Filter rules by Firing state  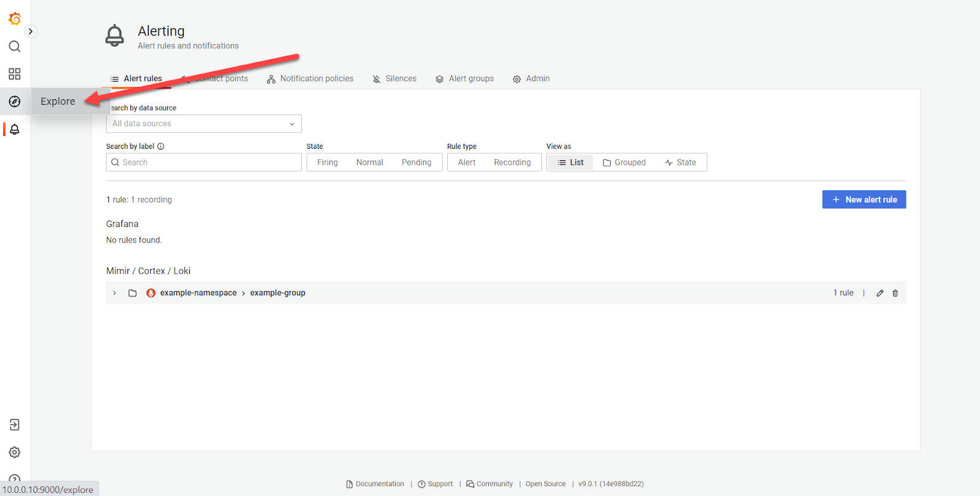click(x=327, y=162)
